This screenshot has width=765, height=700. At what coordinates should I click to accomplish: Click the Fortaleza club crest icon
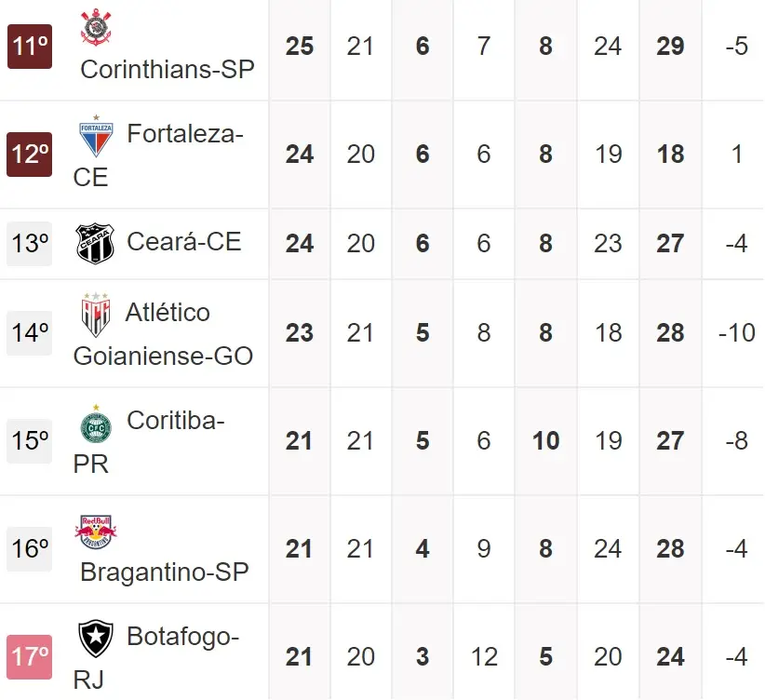96,136
